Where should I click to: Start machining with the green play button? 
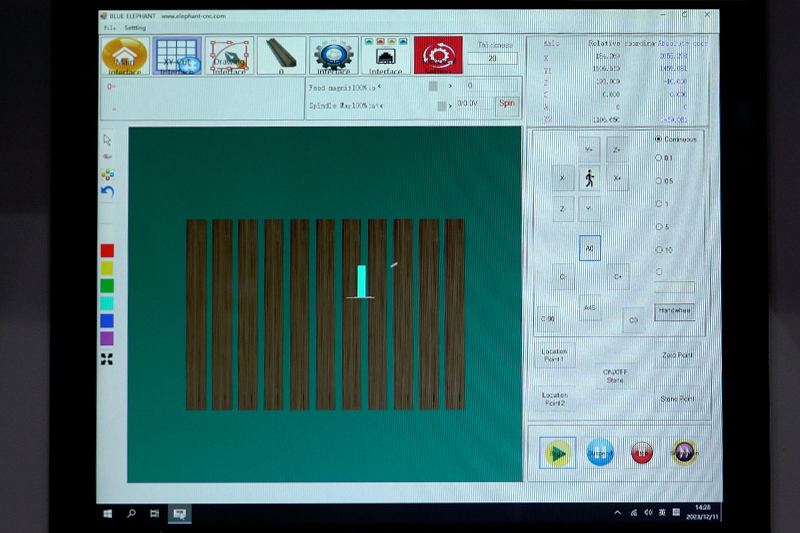point(558,452)
